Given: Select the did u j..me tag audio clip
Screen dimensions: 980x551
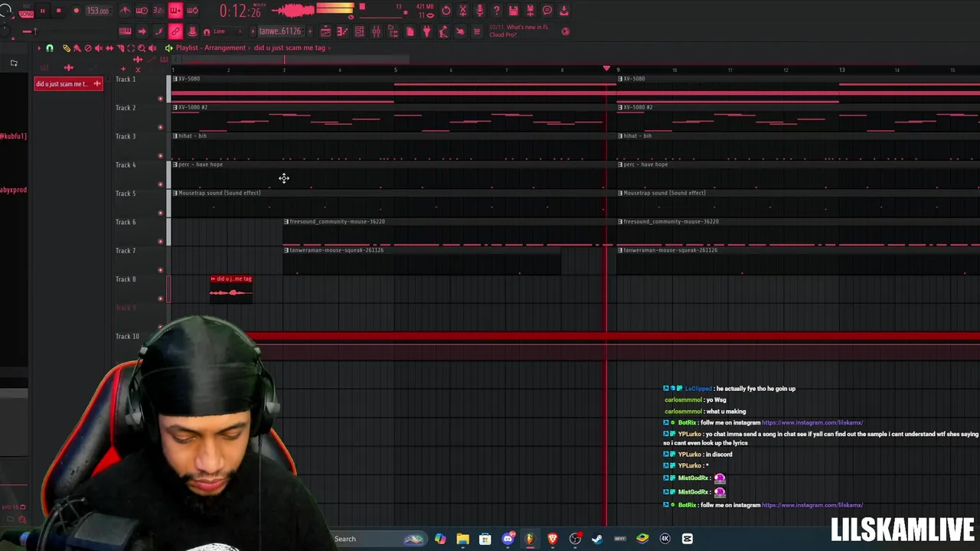Looking at the screenshot, I should click(x=231, y=289).
